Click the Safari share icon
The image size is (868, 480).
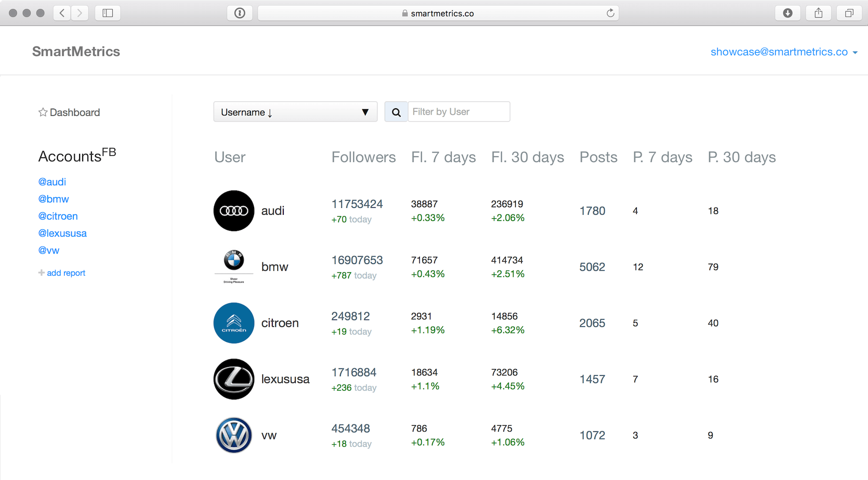tap(819, 13)
